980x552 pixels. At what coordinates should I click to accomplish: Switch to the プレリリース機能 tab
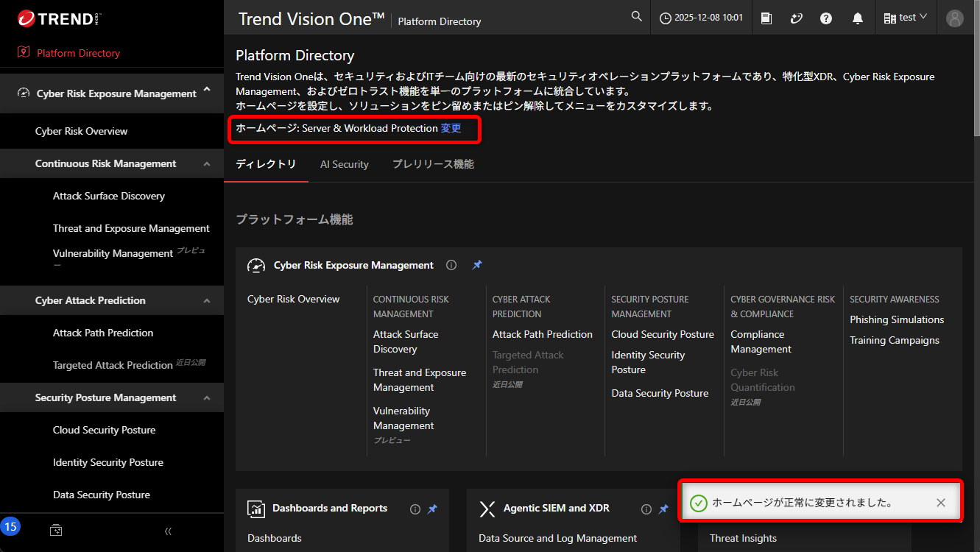(433, 164)
